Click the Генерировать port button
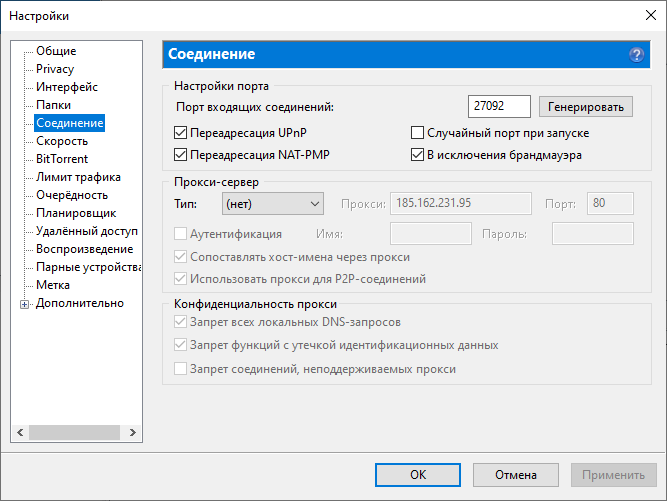This screenshot has width=667, height=501. (x=586, y=107)
